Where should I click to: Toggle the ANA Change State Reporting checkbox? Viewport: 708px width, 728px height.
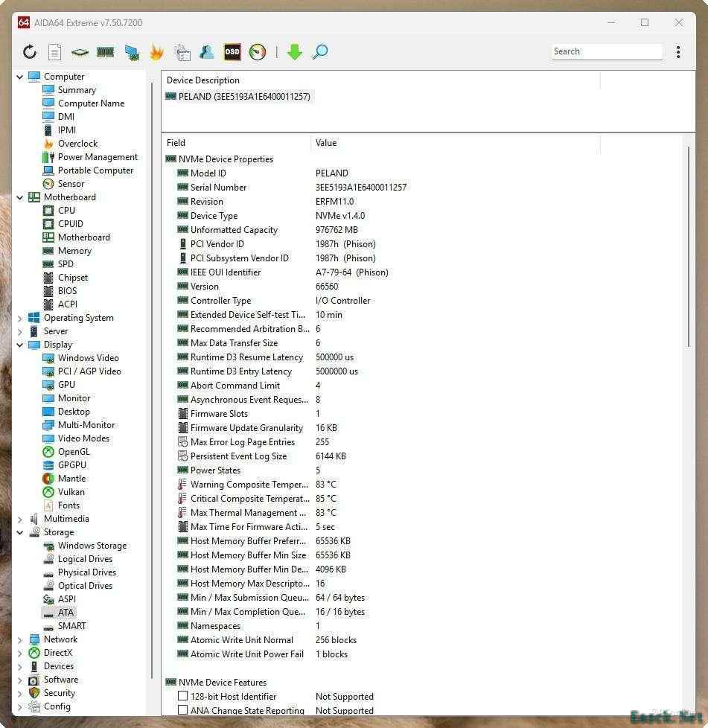click(x=183, y=710)
